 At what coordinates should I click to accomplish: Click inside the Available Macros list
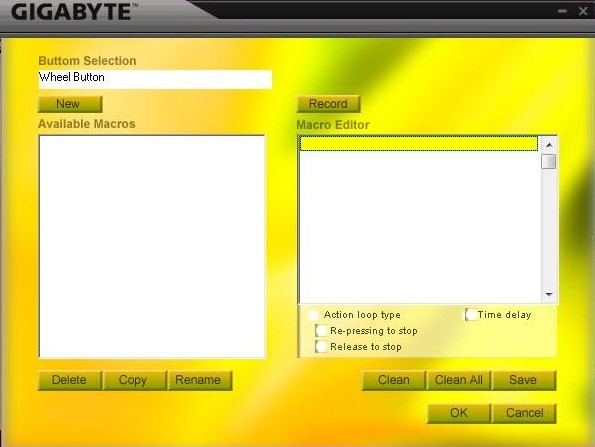152,246
